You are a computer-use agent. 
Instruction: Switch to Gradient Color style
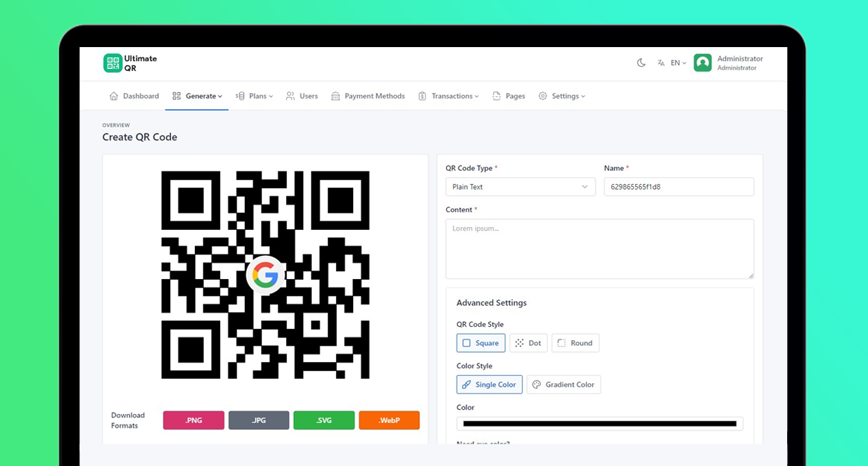563,384
